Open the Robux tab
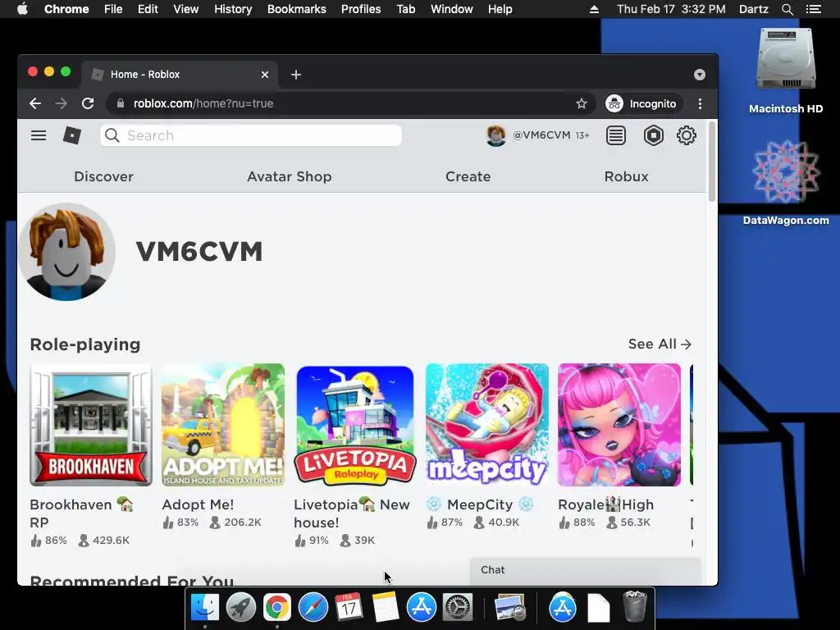This screenshot has width=840, height=630. (x=626, y=176)
